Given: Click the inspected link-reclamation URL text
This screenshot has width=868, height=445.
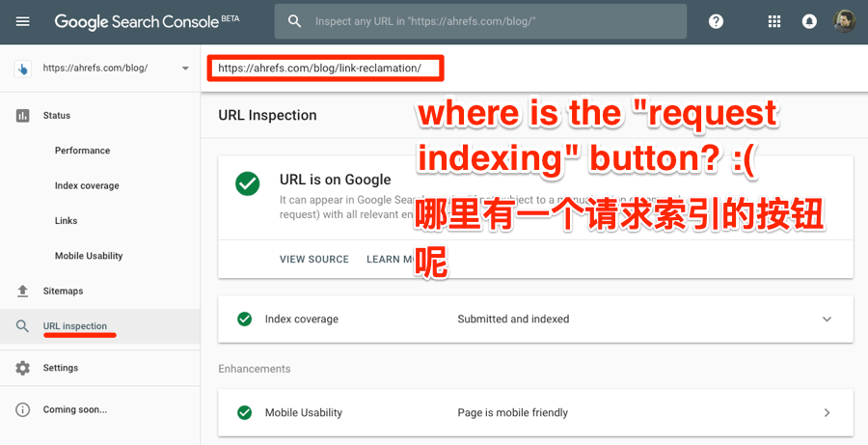Looking at the screenshot, I should pyautogui.click(x=319, y=69).
